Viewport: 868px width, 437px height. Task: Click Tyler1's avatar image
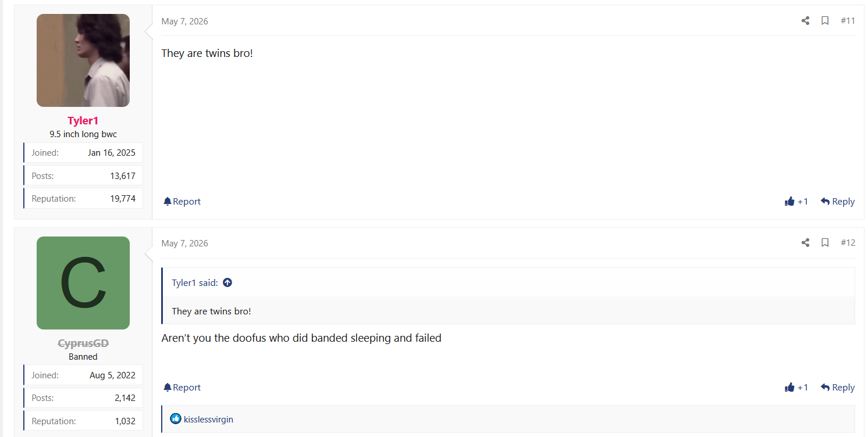[83, 60]
